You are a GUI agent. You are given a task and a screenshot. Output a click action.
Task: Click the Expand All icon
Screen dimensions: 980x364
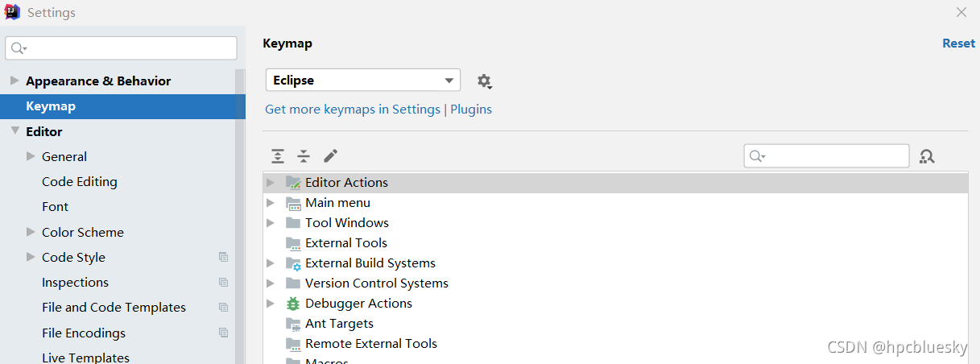pyautogui.click(x=278, y=156)
